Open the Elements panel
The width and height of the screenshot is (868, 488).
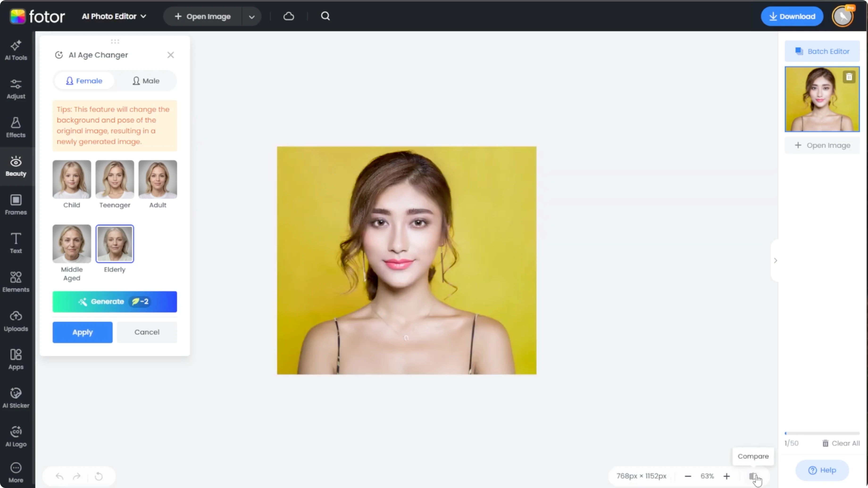(x=16, y=282)
